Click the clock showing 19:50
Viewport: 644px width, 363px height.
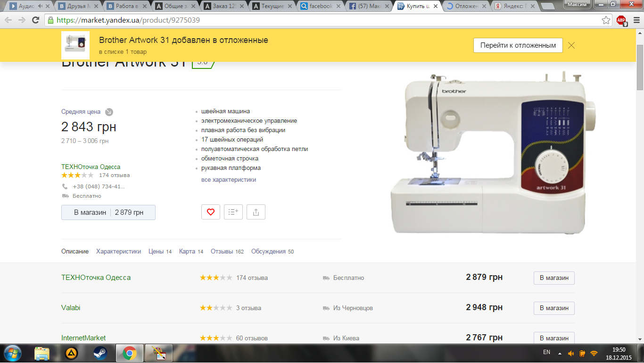[619, 349]
